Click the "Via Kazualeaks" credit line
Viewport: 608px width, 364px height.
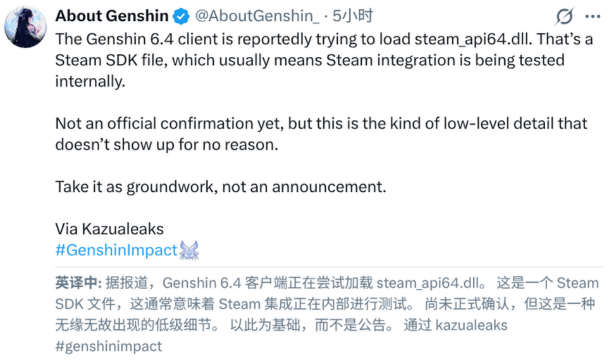coord(109,229)
